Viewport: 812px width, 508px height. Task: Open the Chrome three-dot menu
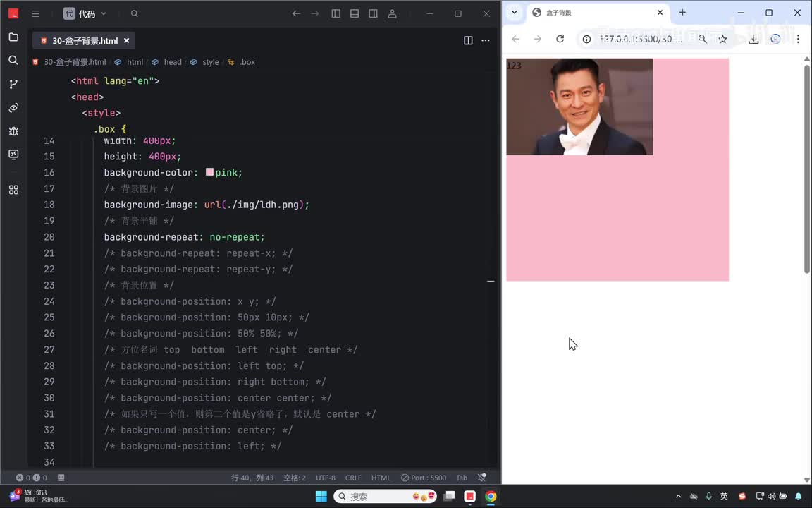(798, 39)
